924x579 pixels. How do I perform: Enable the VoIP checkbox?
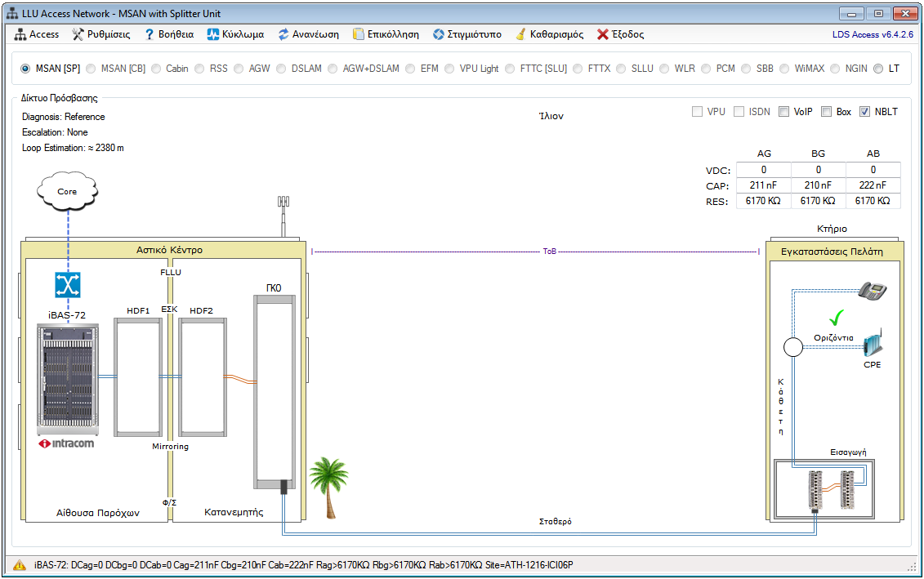[x=783, y=112]
